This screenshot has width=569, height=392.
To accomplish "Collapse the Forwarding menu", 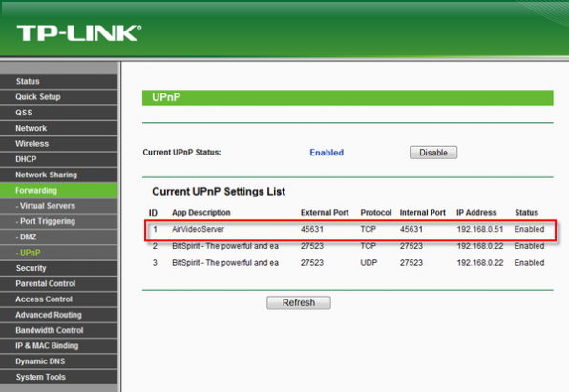I will [x=59, y=191].
